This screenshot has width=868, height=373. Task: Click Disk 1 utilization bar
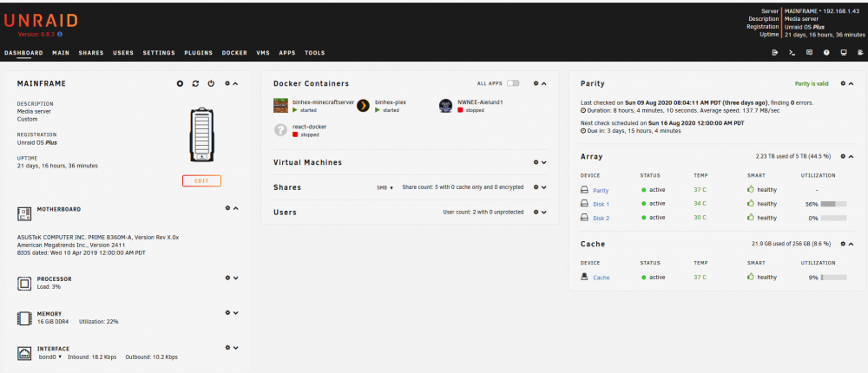[x=833, y=204]
